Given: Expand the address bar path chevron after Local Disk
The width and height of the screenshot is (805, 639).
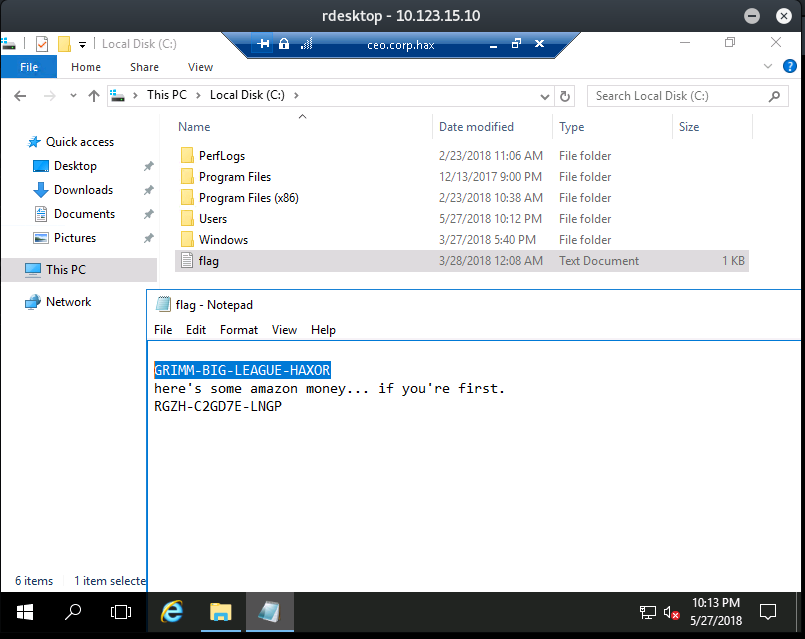Looking at the screenshot, I should [x=296, y=96].
